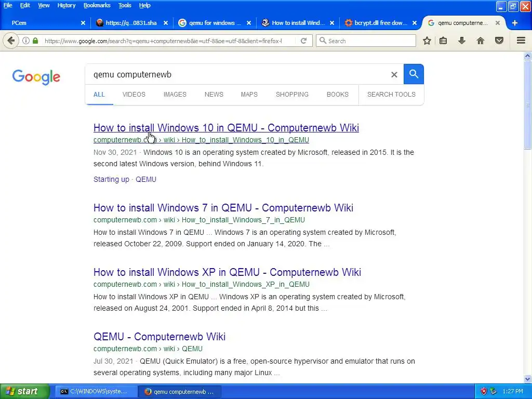The height and width of the screenshot is (399, 532).
Task: Close the How to install Wind... tab
Action: tap(332, 23)
